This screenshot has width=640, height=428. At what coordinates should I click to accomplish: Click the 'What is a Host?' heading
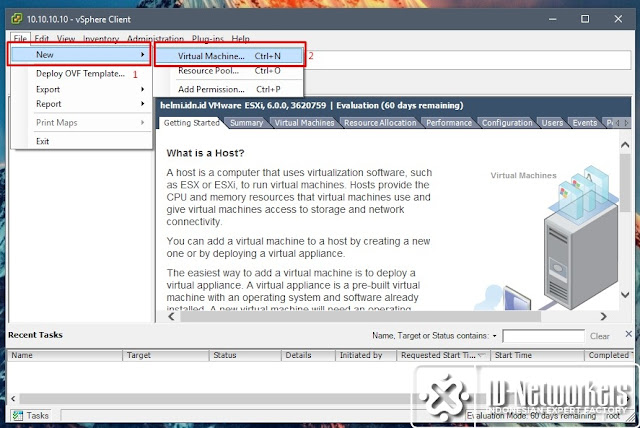coord(205,153)
